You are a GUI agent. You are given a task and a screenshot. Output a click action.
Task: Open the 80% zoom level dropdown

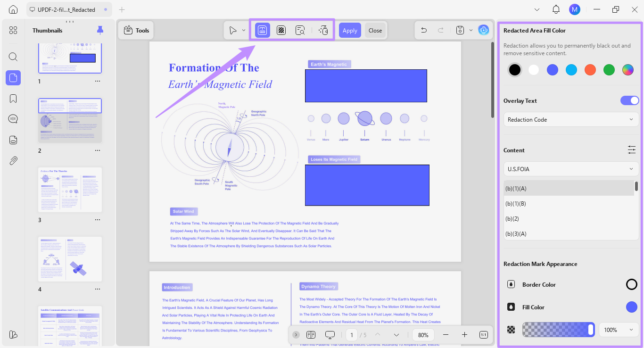tap(423, 335)
